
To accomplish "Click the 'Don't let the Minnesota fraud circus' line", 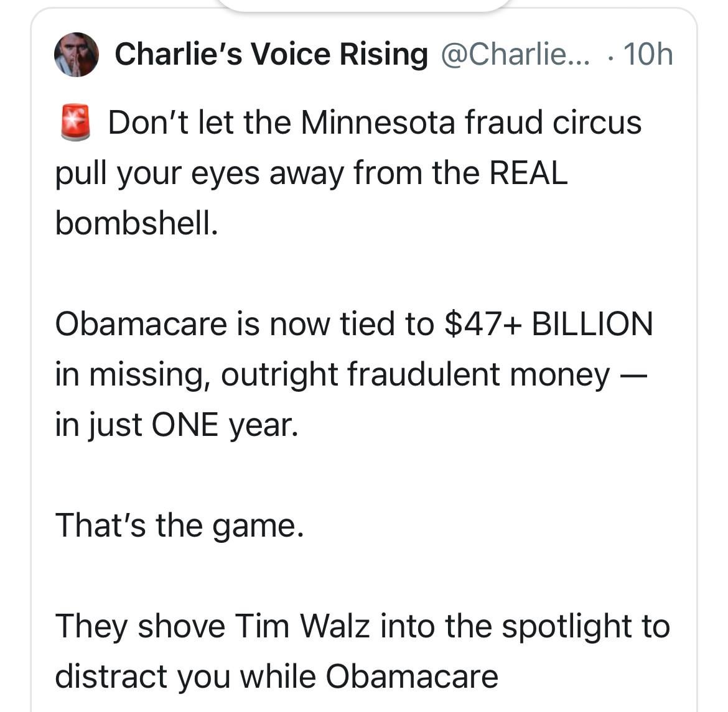I will (375, 123).
